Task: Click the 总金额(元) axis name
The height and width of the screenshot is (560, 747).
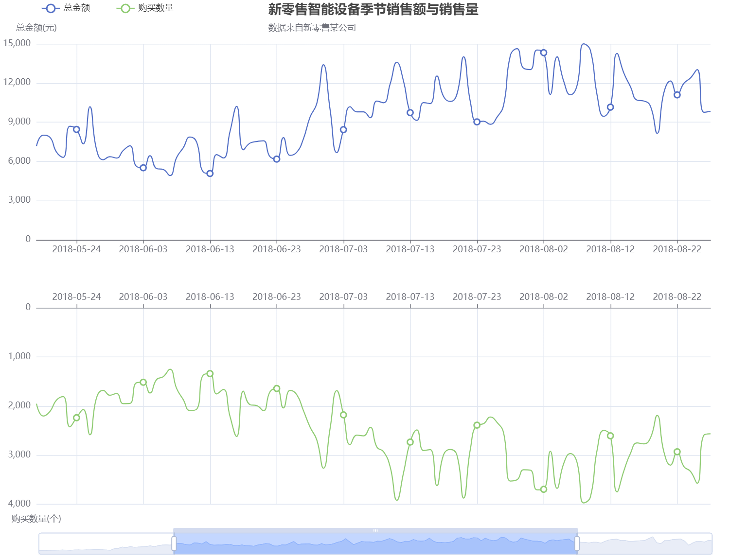Action: coord(36,28)
